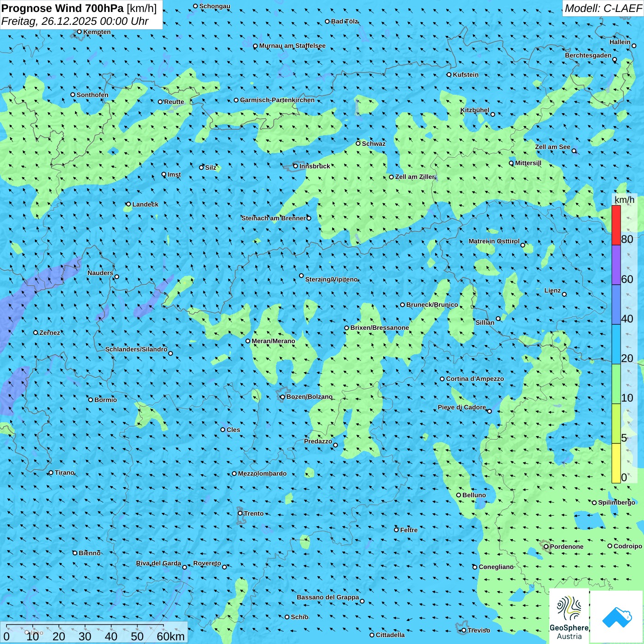The image size is (644, 644).
Task: Click the Bormio location dot
Action: (x=91, y=400)
